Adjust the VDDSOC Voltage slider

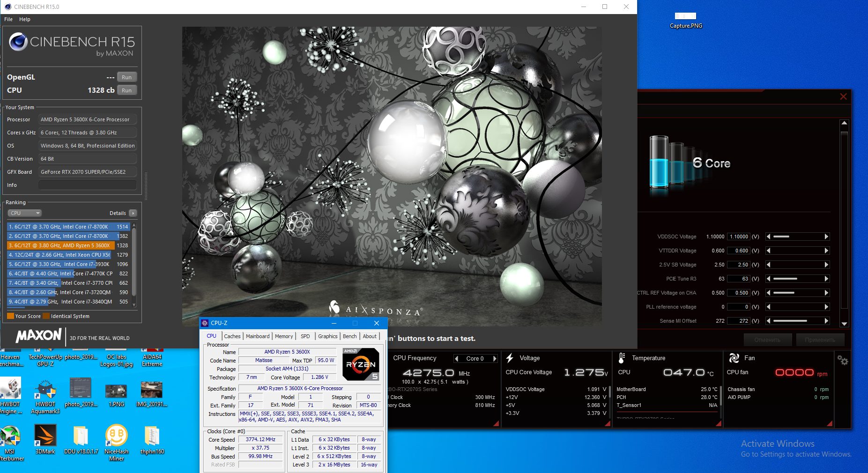click(797, 236)
